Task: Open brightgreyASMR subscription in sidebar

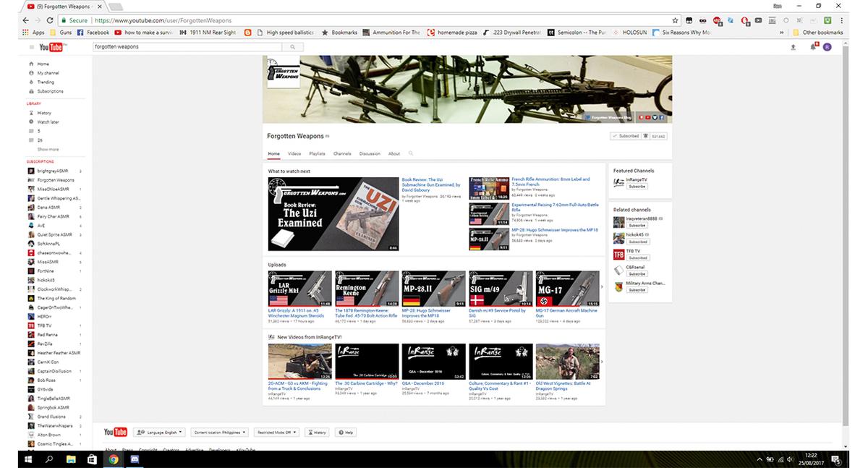Action: [x=53, y=171]
